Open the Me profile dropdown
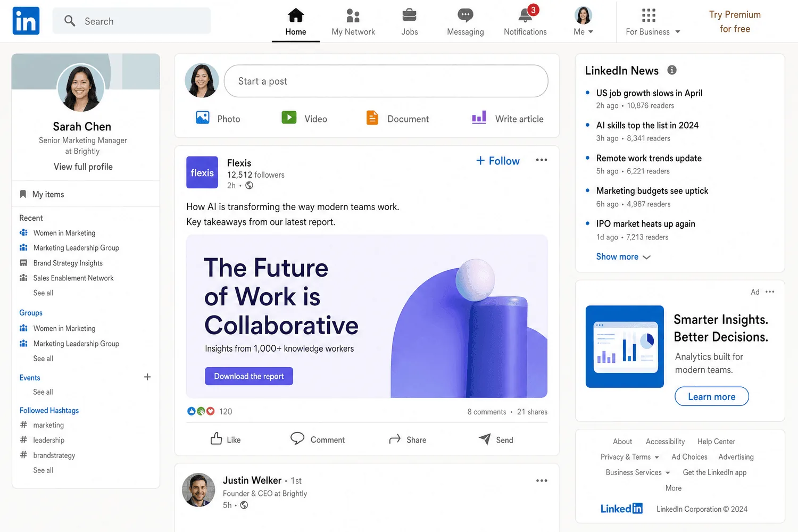The height and width of the screenshot is (532, 798). pos(584,22)
